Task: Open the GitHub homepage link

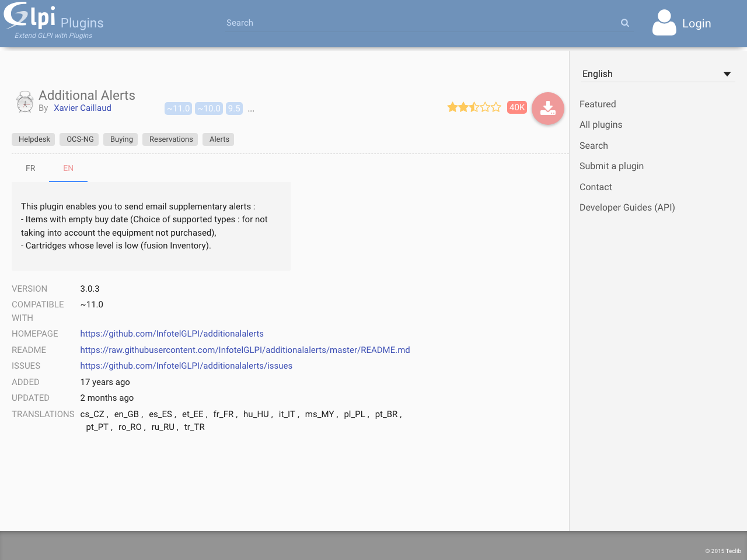Action: click(172, 334)
